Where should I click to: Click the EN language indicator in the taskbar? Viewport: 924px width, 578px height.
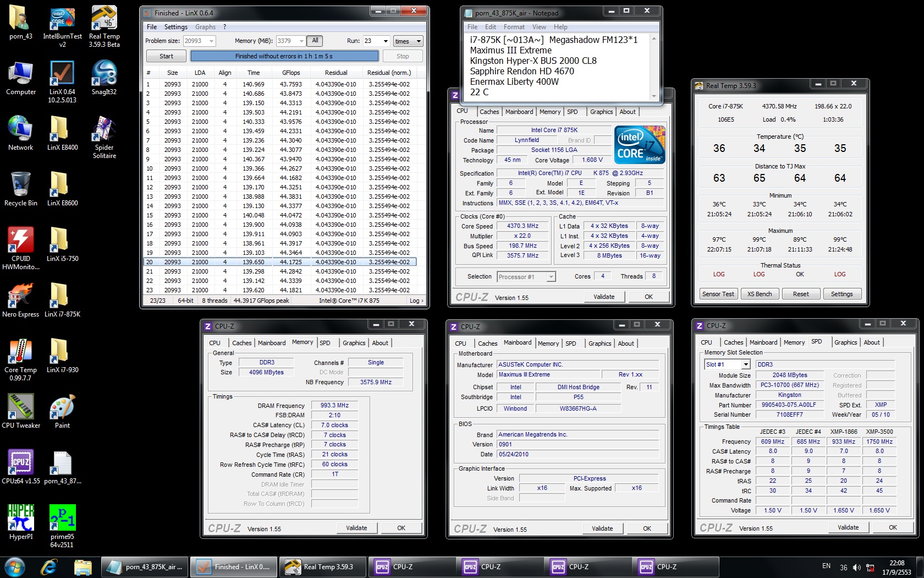(x=826, y=566)
